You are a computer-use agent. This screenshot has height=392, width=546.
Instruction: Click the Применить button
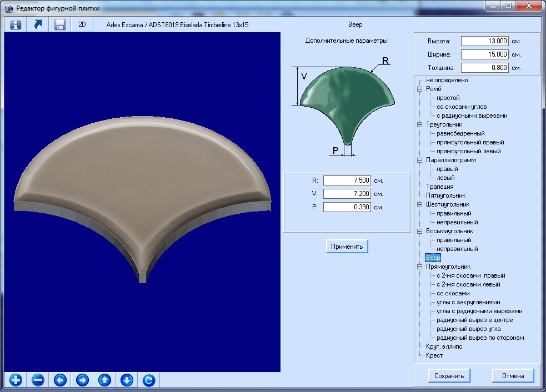tap(347, 246)
